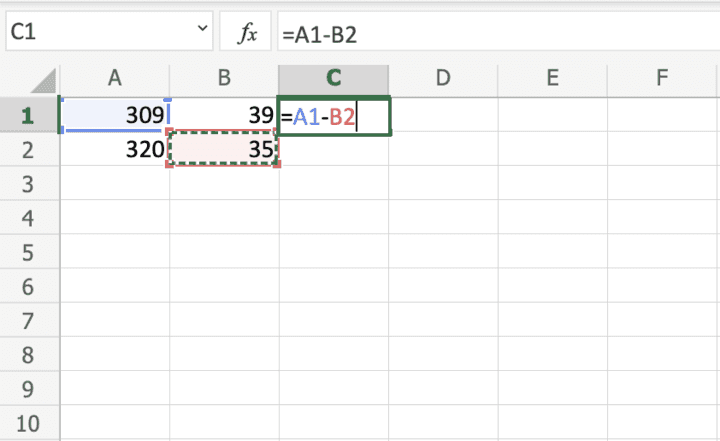The height and width of the screenshot is (441, 720).
Task: Select column F header
Action: point(661,78)
